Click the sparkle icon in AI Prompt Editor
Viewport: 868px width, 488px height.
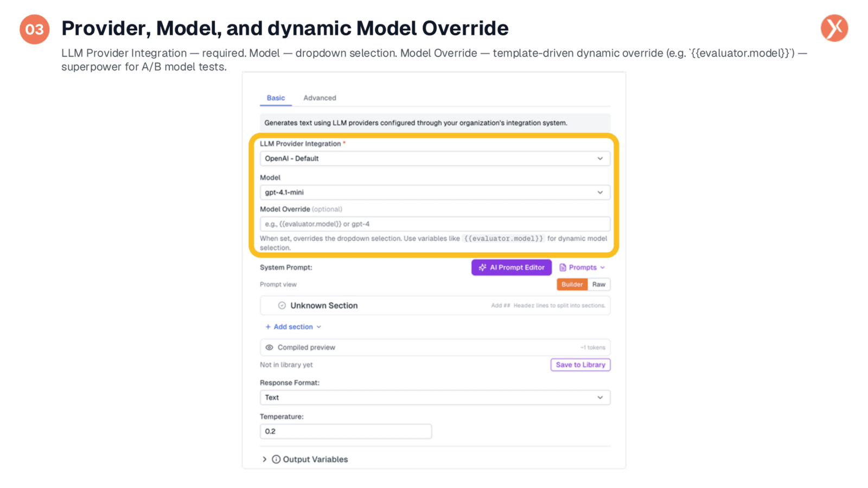482,267
